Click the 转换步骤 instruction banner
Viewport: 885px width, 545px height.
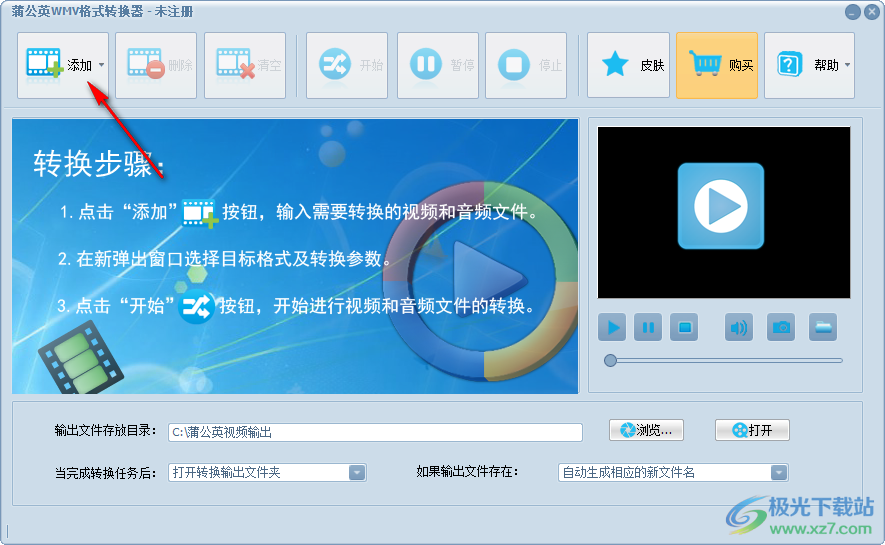point(295,256)
